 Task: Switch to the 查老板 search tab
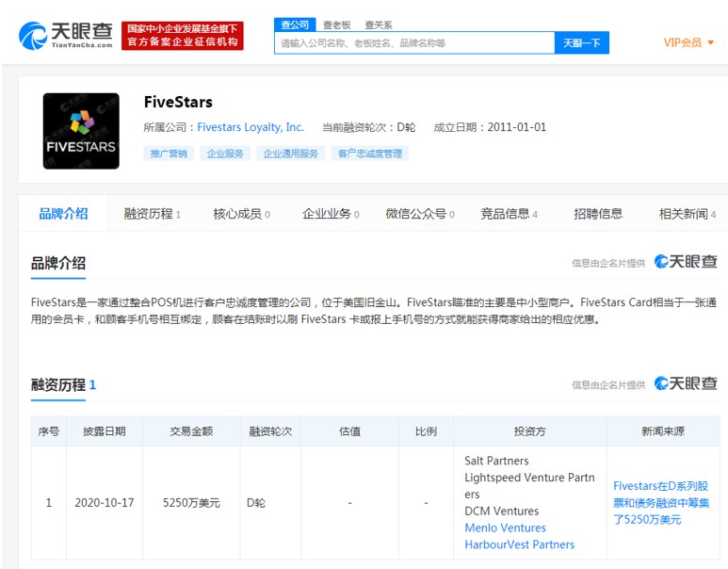coord(336,25)
